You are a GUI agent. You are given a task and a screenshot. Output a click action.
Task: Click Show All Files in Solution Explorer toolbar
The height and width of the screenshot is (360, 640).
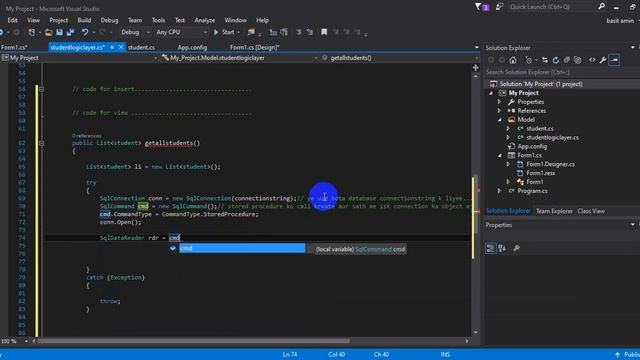[x=578, y=60]
